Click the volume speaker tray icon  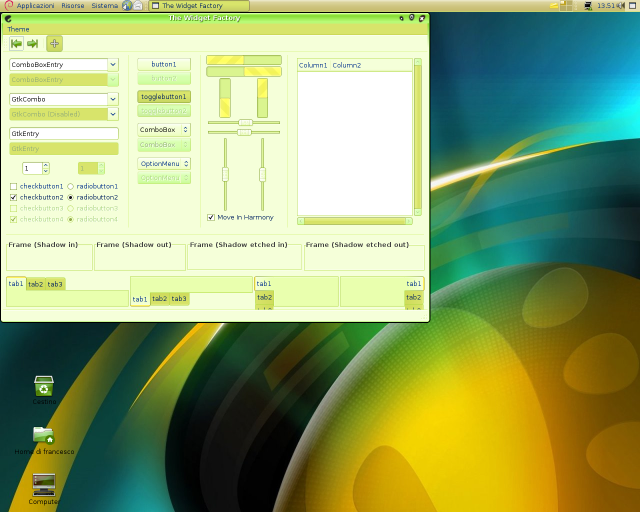[x=620, y=5]
